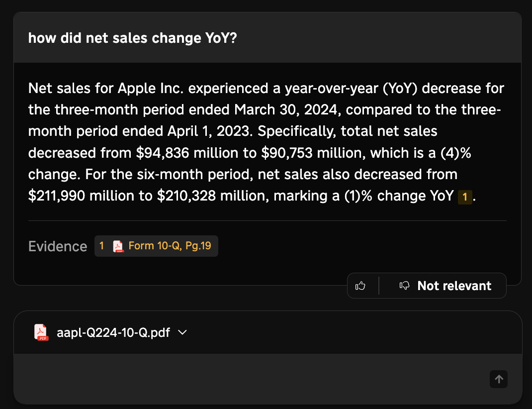Click the words Apple Inc. in the answer

(151, 88)
